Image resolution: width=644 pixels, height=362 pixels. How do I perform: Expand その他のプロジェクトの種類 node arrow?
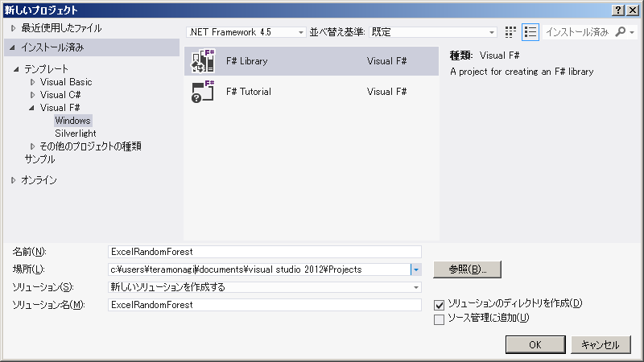pyautogui.click(x=32, y=146)
